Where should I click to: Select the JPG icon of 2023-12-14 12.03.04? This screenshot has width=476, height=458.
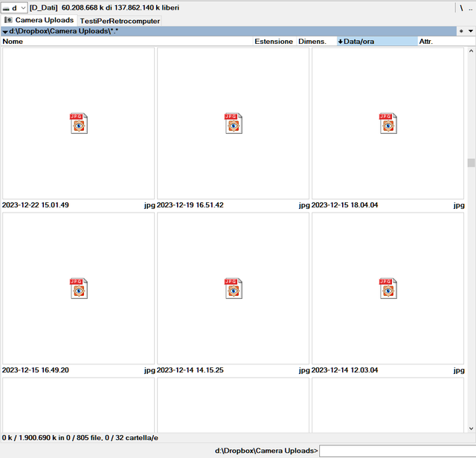[x=388, y=288]
